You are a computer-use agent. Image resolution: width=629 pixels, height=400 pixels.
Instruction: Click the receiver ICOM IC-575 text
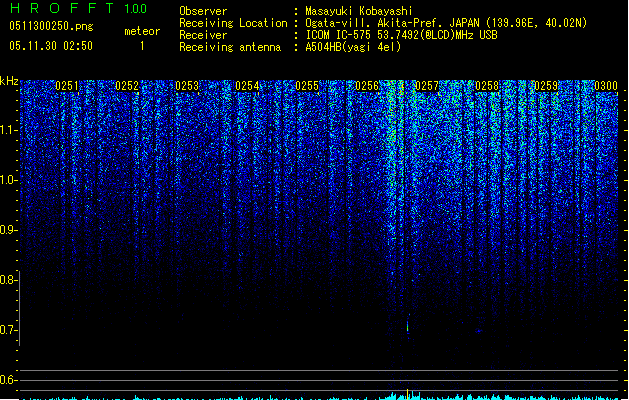401,35
